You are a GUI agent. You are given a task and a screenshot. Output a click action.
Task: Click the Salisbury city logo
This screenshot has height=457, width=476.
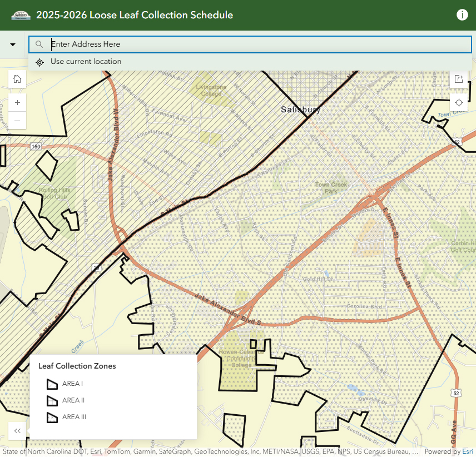tap(21, 15)
